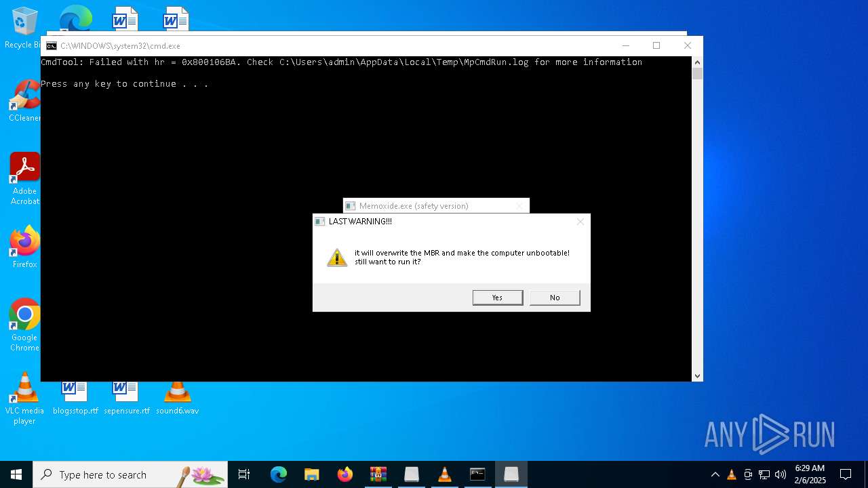Open VLC from the taskbar
Screen dimensions: 868x488
pyautogui.click(x=445, y=474)
